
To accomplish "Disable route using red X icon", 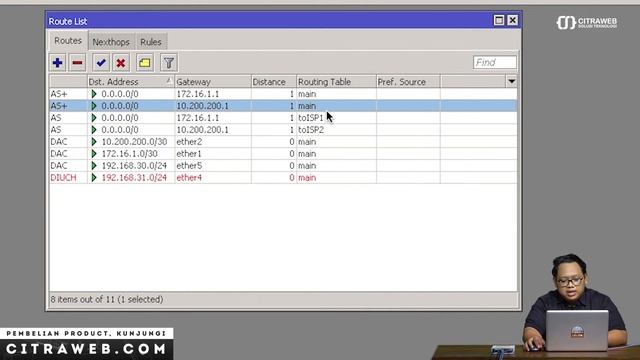I will pyautogui.click(x=121, y=63).
